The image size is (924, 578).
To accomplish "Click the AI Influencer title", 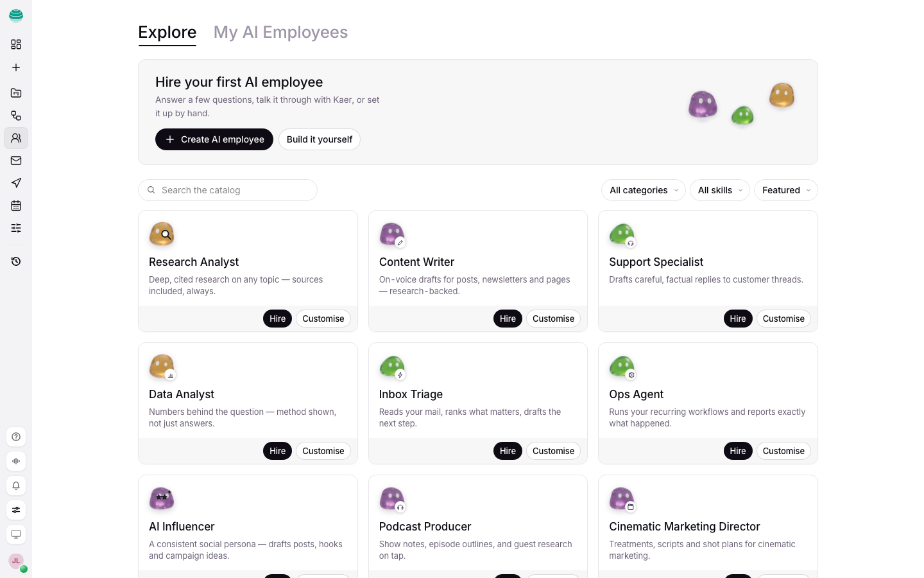I will click(182, 527).
